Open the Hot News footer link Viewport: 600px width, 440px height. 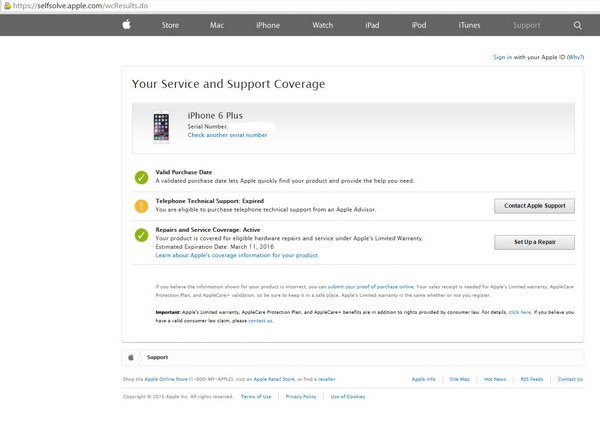coord(495,379)
